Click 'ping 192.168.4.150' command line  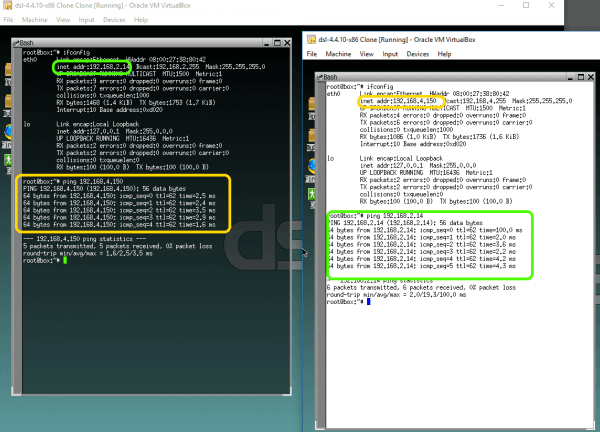click(93, 181)
